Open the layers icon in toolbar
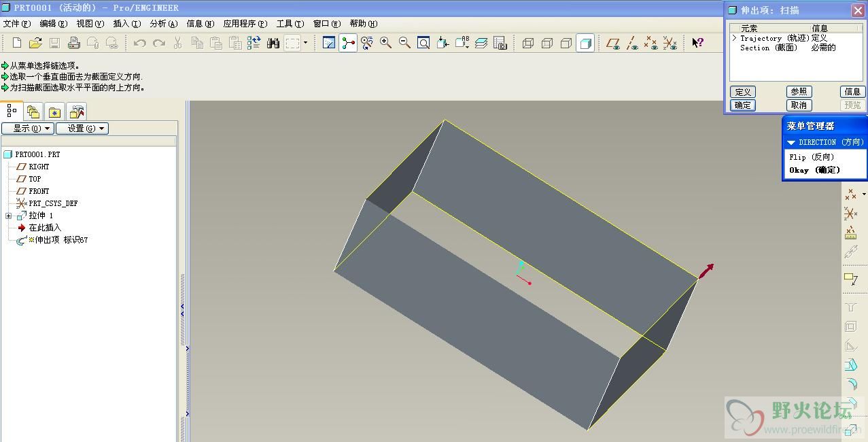 click(481, 43)
